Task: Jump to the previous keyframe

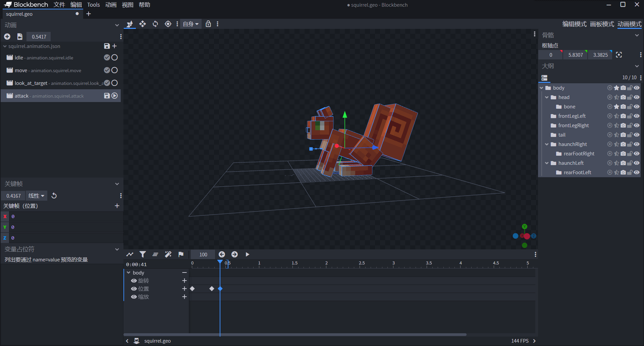Action: pyautogui.click(x=222, y=254)
